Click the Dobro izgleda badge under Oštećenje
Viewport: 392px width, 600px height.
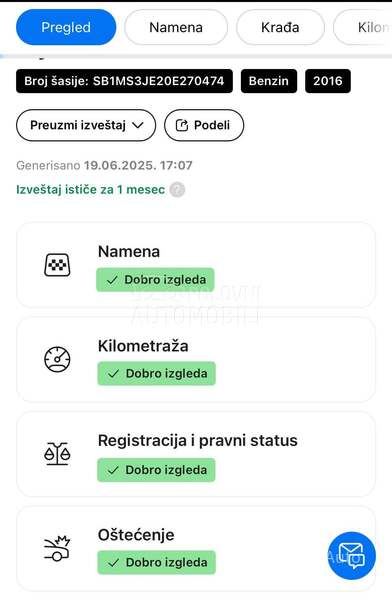157,562
